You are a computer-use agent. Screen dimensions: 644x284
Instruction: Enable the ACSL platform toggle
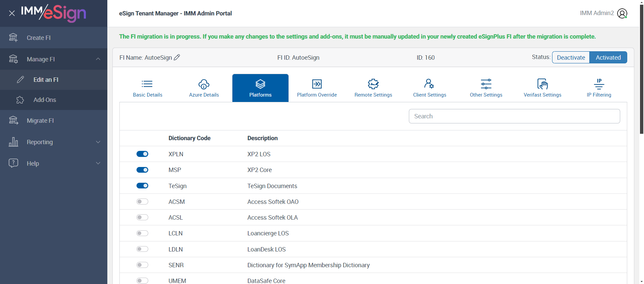142,217
